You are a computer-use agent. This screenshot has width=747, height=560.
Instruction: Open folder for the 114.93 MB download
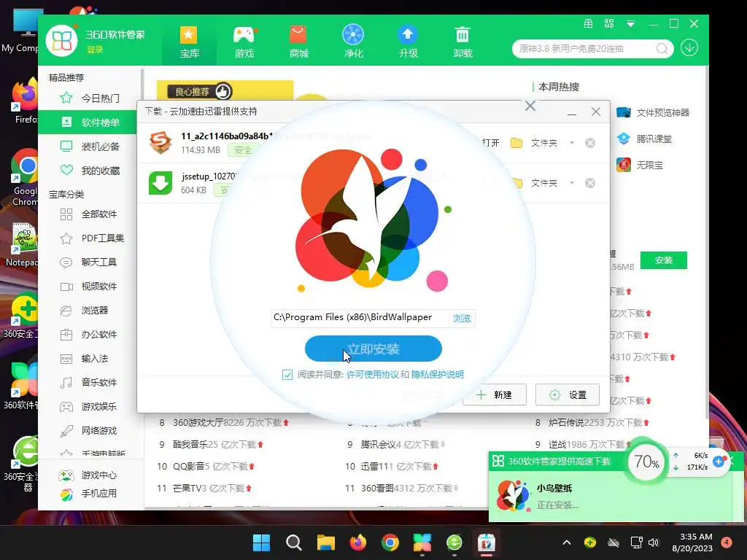click(533, 143)
